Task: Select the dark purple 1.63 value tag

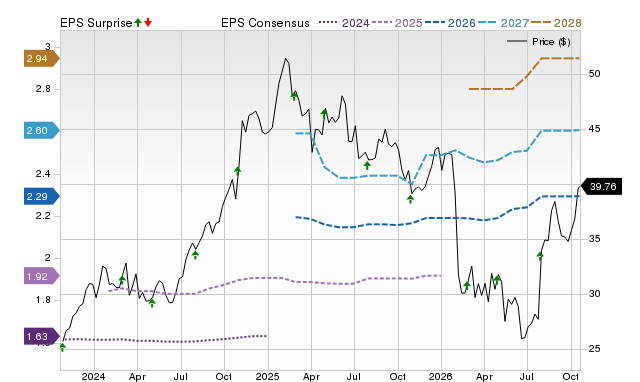Action: click(x=41, y=336)
